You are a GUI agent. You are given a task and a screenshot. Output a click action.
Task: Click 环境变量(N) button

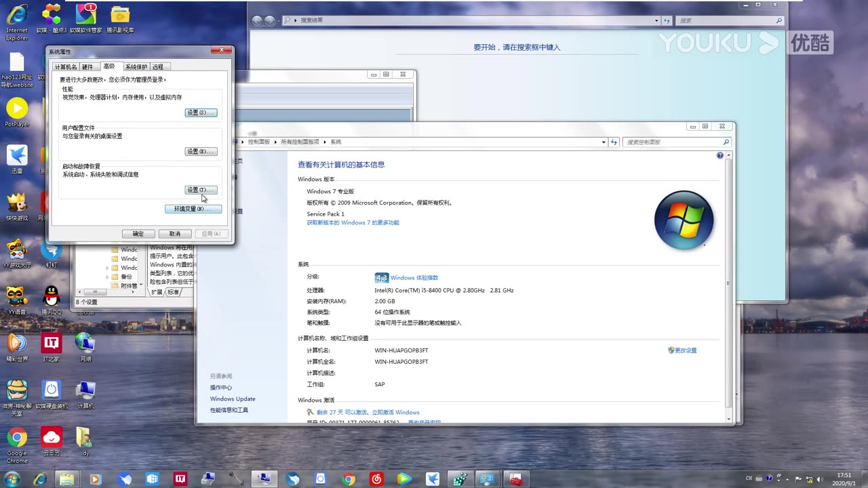point(193,209)
